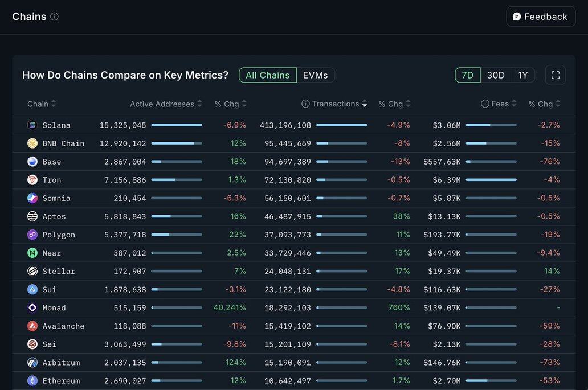Screen dimensions: 588x390
Task: Click the Avalanche chain logo icon
Action: pos(32,326)
